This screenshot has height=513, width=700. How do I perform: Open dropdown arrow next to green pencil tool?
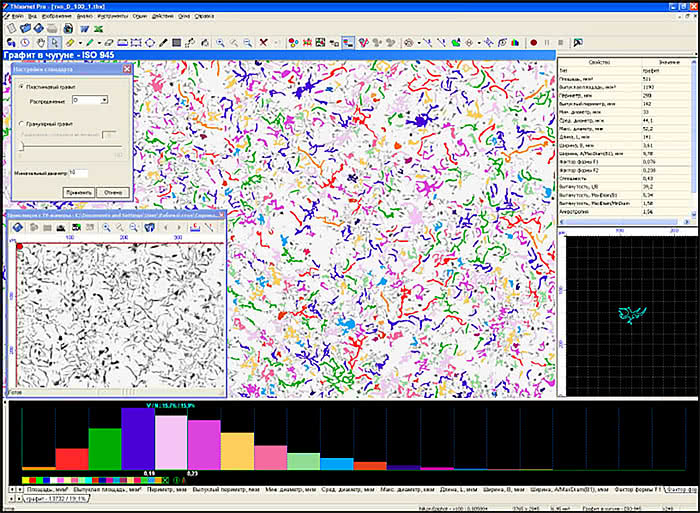tap(99, 43)
